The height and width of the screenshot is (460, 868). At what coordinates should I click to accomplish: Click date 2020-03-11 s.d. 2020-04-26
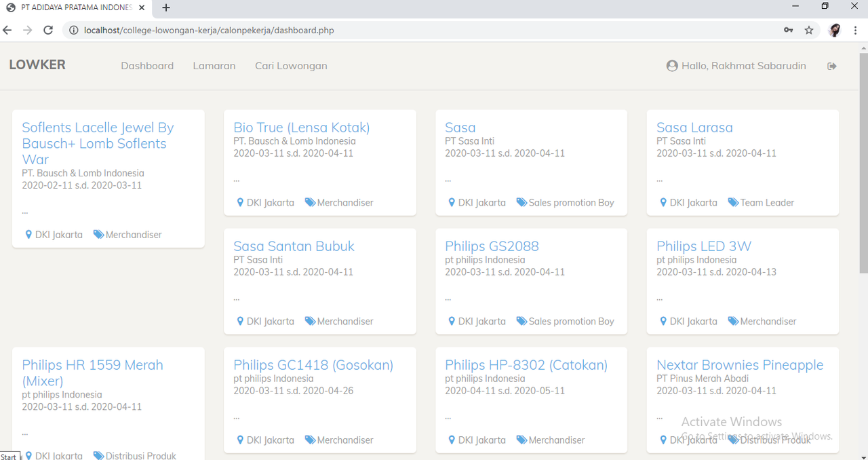(293, 391)
